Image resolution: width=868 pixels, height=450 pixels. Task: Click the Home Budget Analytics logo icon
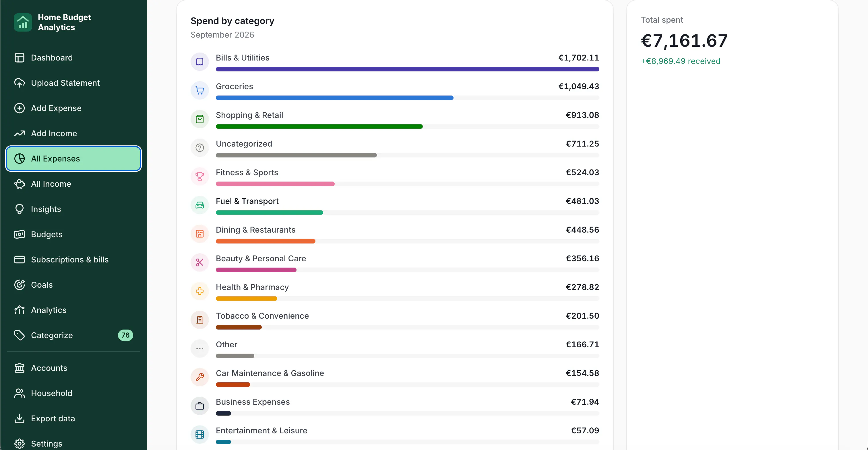(23, 22)
